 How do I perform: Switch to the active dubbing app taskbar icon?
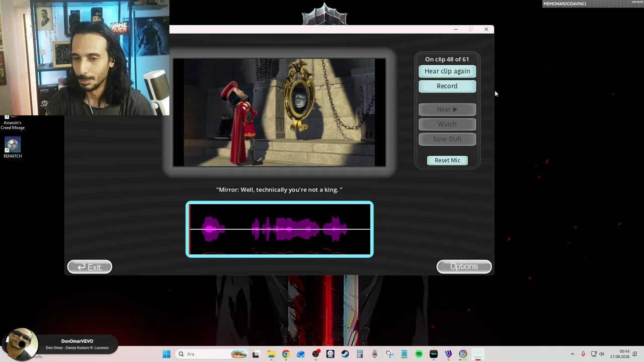click(x=478, y=354)
